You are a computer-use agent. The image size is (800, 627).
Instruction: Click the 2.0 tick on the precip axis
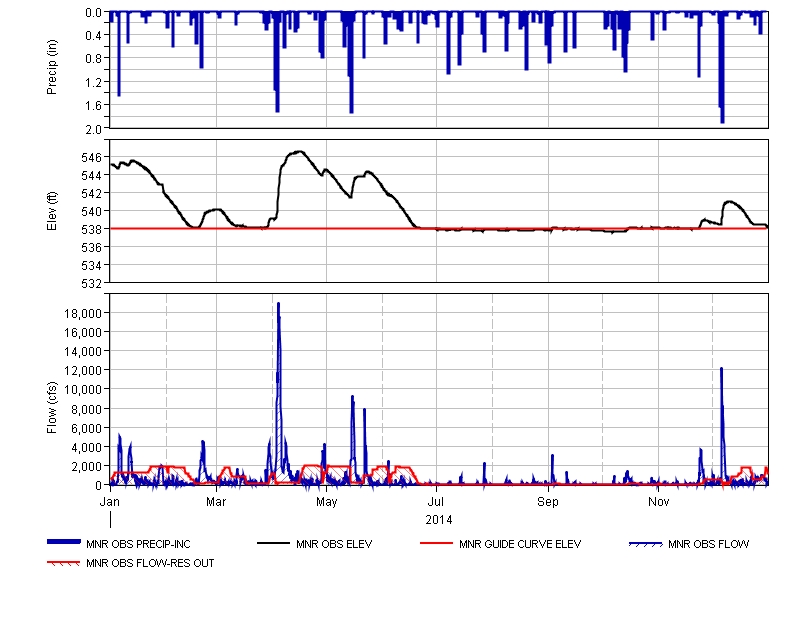93,130
